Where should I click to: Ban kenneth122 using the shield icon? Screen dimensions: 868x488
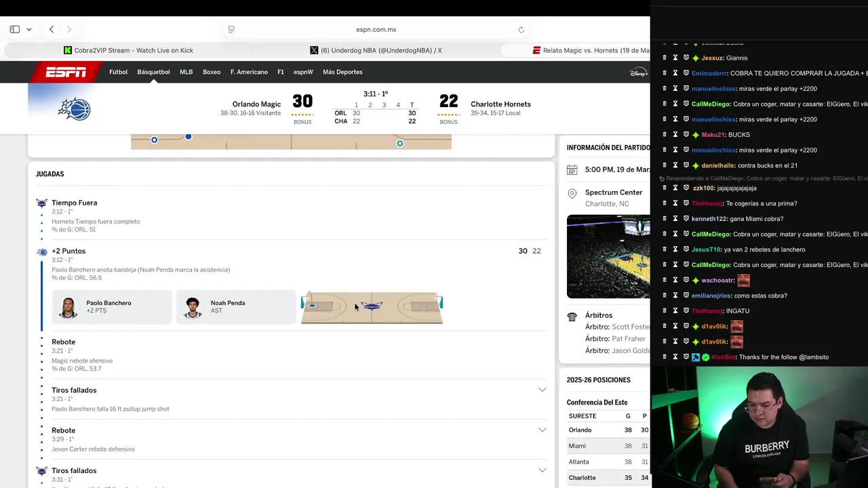(x=686, y=219)
